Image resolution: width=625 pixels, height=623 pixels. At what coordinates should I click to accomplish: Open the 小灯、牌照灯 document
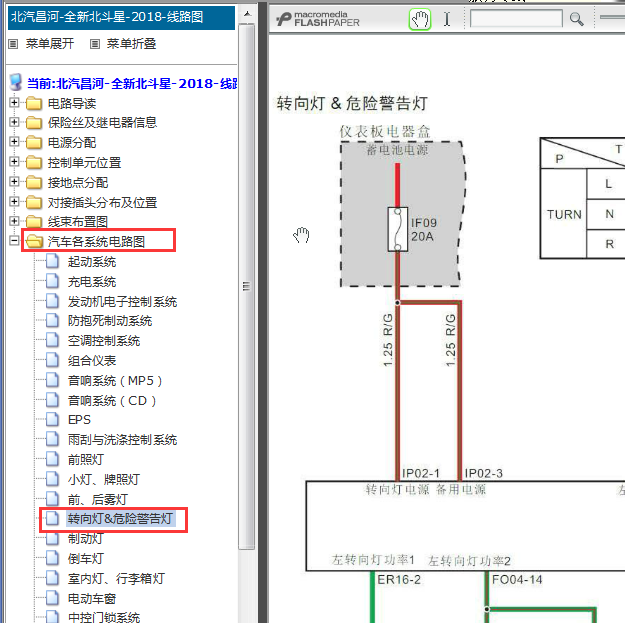(x=104, y=479)
